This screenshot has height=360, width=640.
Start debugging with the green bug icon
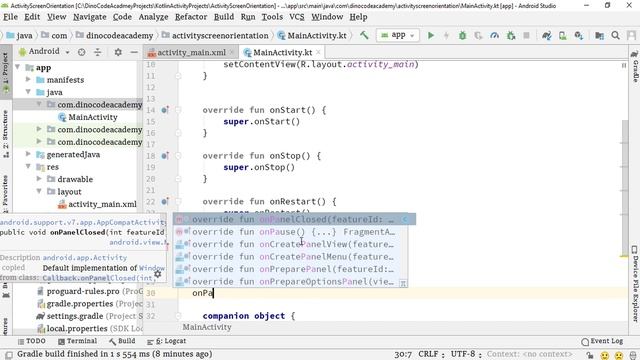tap(462, 36)
